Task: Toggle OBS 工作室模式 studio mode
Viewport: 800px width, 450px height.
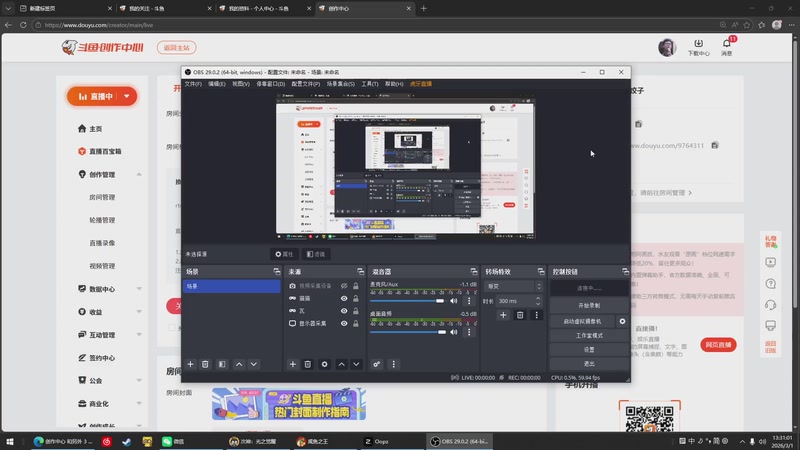Action: tap(589, 336)
